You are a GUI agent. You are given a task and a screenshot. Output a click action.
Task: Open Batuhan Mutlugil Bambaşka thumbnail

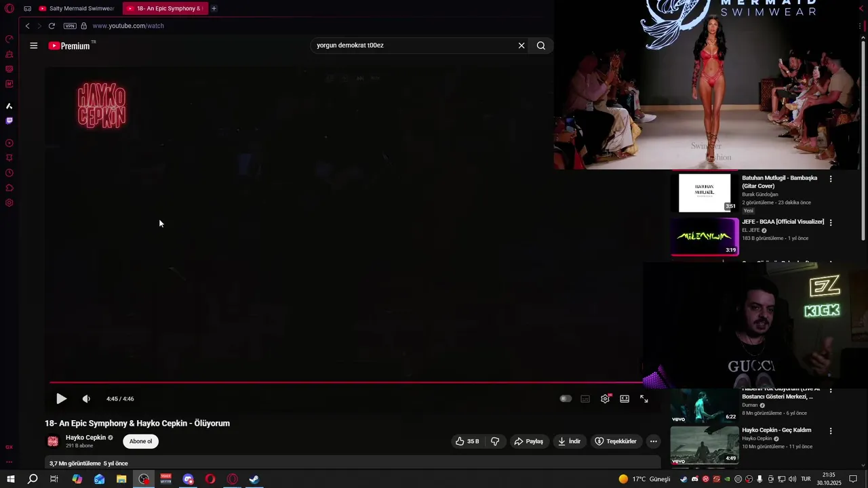705,193
